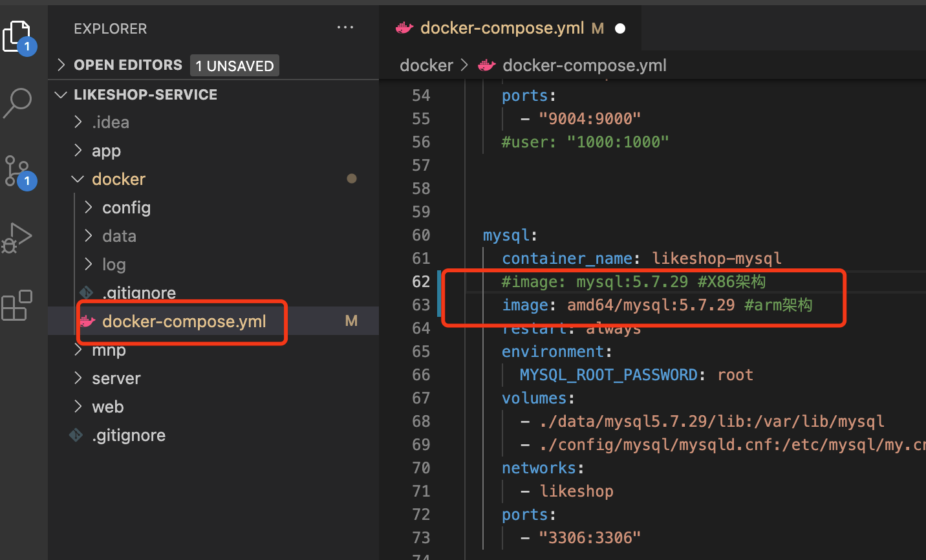Expand the mnp folder
The image size is (926, 560).
coord(78,350)
